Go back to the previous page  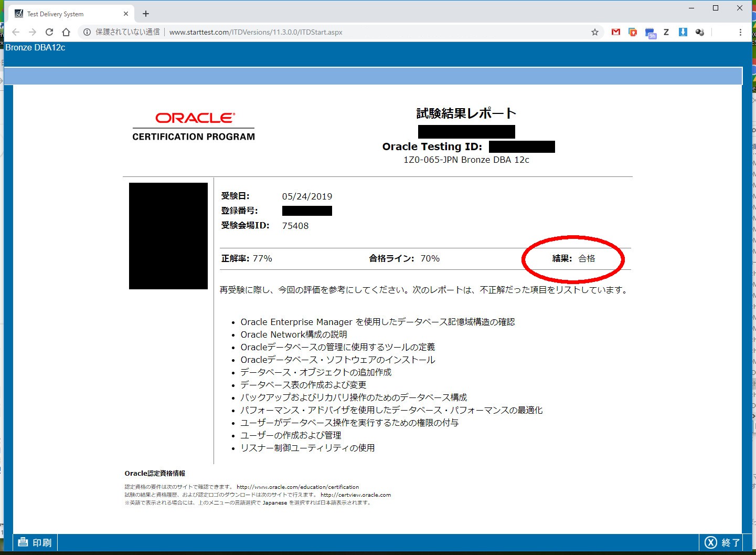pos(16,32)
